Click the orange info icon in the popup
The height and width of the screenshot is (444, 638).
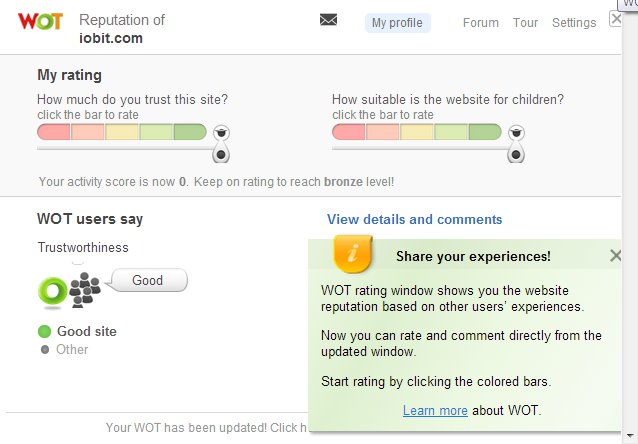[353, 255]
